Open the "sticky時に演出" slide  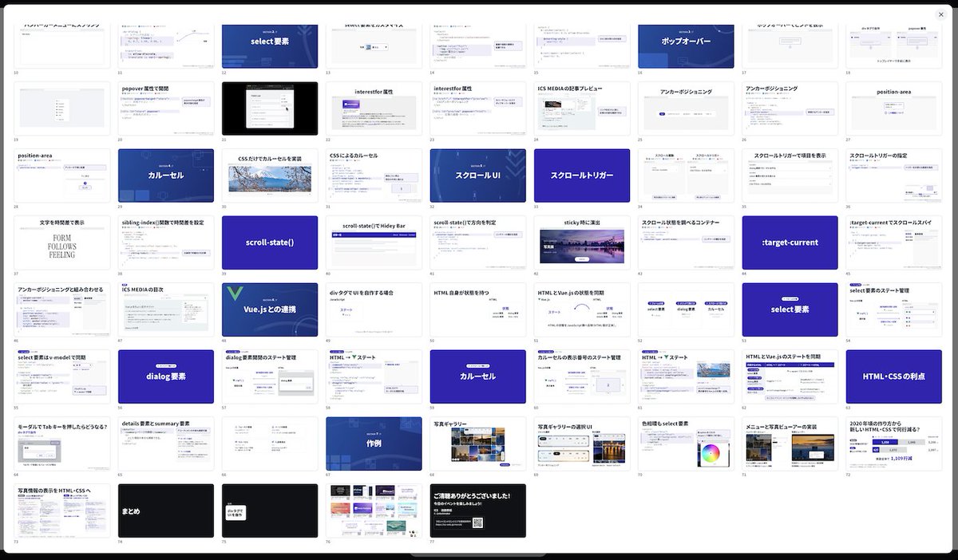click(x=582, y=243)
